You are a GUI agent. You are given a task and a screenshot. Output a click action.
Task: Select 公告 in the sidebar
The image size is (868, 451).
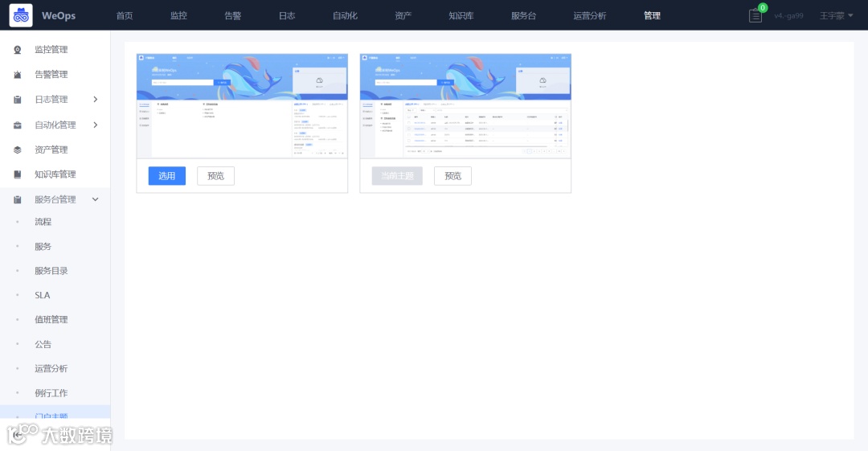point(43,344)
